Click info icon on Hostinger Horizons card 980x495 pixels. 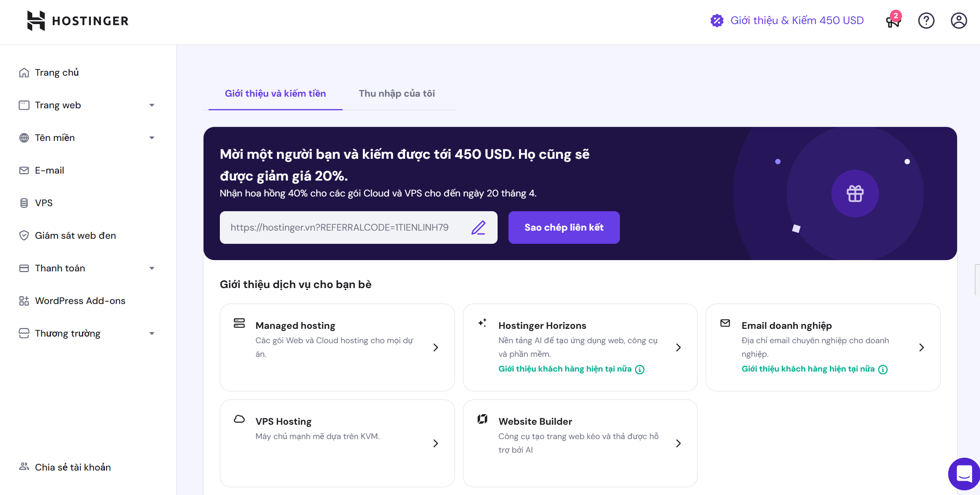[x=640, y=370]
